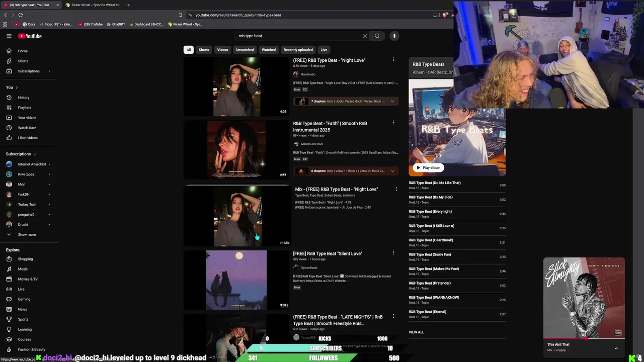
Task: Open Movies & TV under Explore
Action: pyautogui.click(x=29, y=279)
